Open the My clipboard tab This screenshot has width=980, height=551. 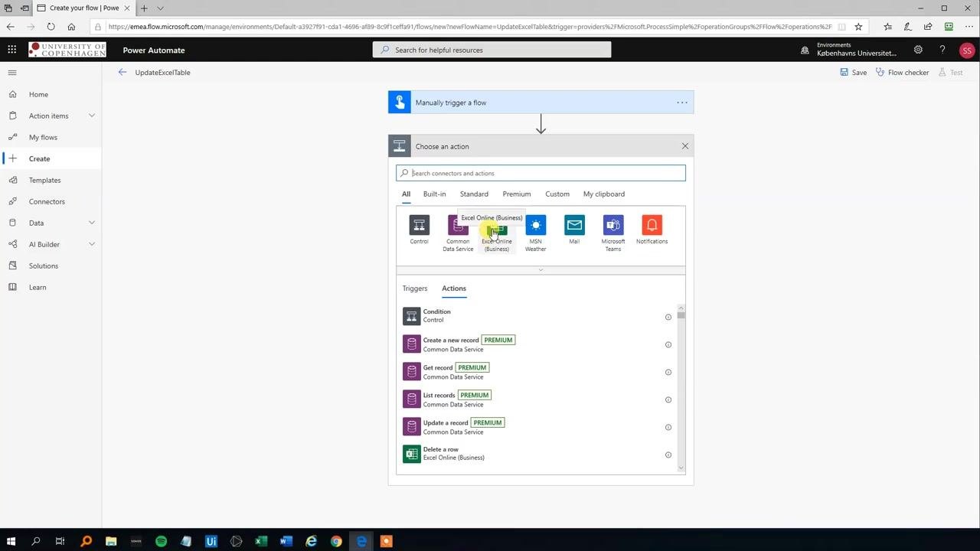(x=604, y=194)
